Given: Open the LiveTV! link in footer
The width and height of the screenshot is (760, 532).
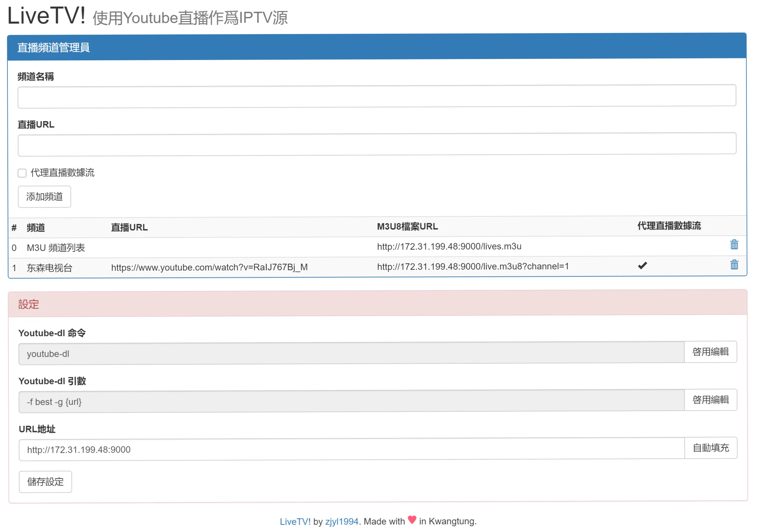Looking at the screenshot, I should click(x=295, y=521).
